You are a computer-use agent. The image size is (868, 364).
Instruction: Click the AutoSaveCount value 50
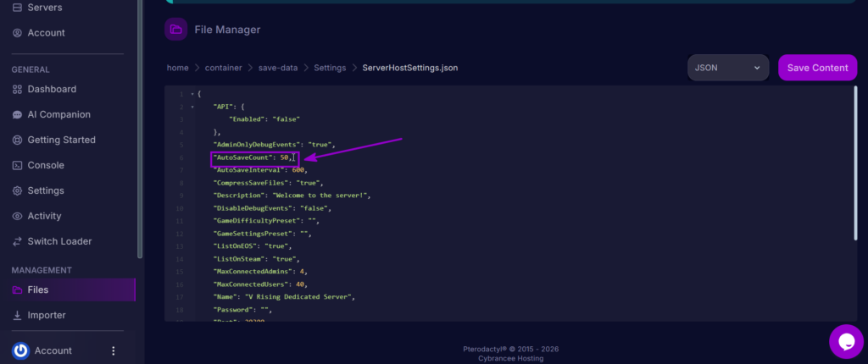click(x=284, y=157)
